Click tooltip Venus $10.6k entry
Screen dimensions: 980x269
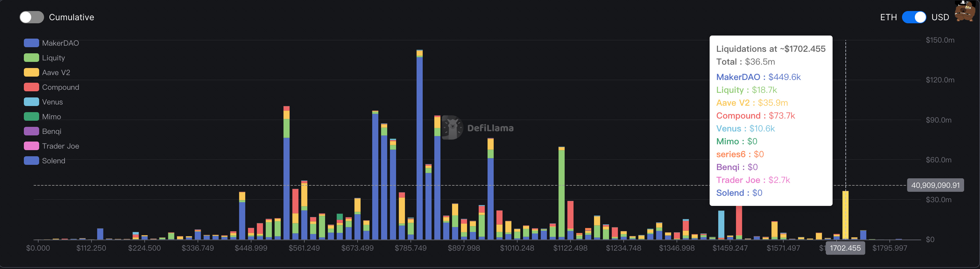coord(745,129)
